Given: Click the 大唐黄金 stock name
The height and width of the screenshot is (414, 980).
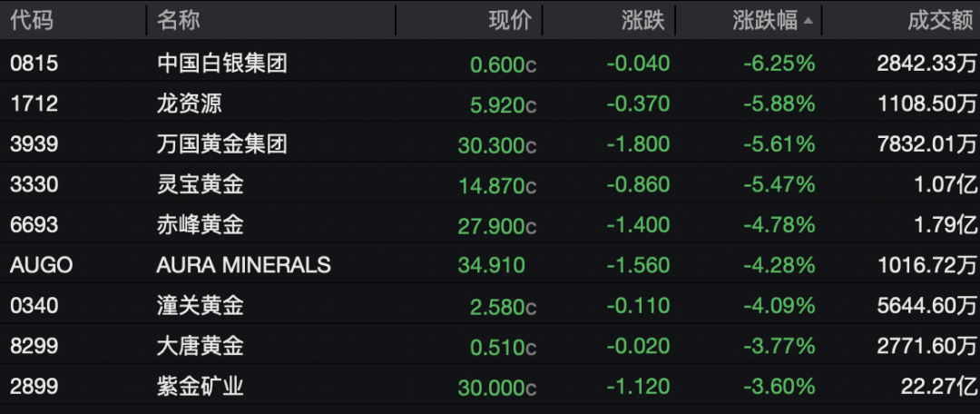Looking at the screenshot, I should [201, 346].
